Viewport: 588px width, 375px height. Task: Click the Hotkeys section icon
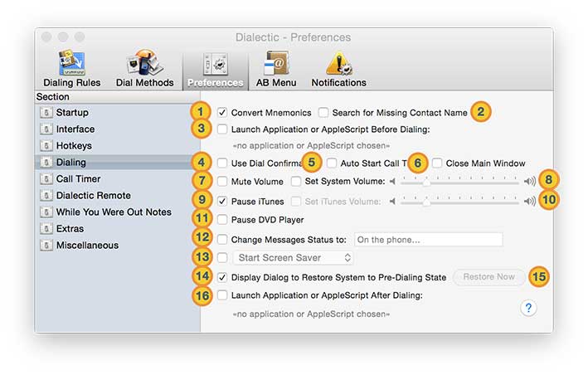click(46, 145)
